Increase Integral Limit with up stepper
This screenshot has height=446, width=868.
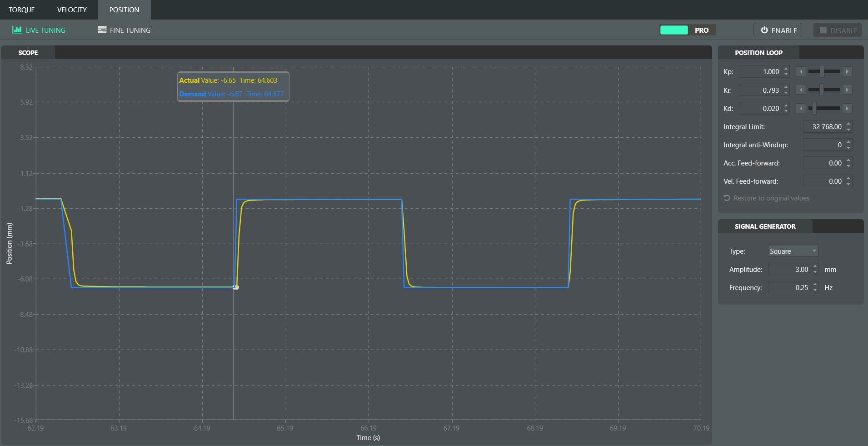848,124
